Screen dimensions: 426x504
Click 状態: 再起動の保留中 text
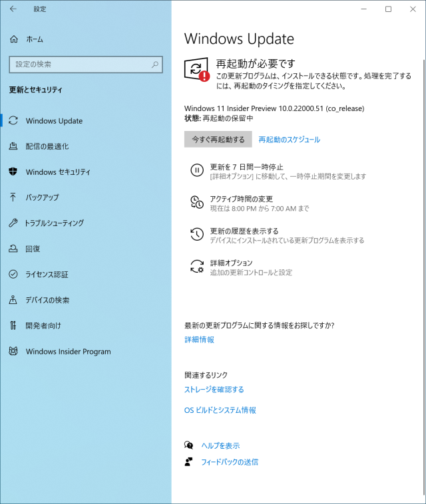click(x=218, y=118)
